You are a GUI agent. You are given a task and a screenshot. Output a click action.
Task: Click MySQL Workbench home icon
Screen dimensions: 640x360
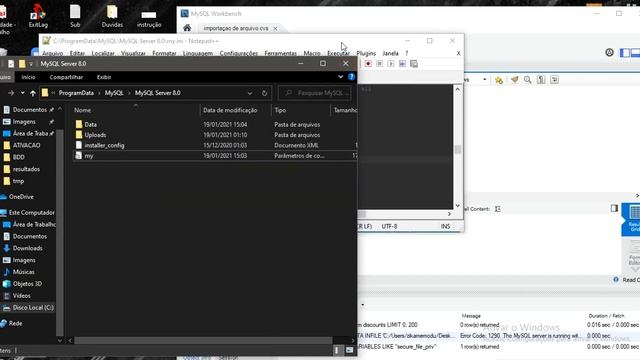187,28
